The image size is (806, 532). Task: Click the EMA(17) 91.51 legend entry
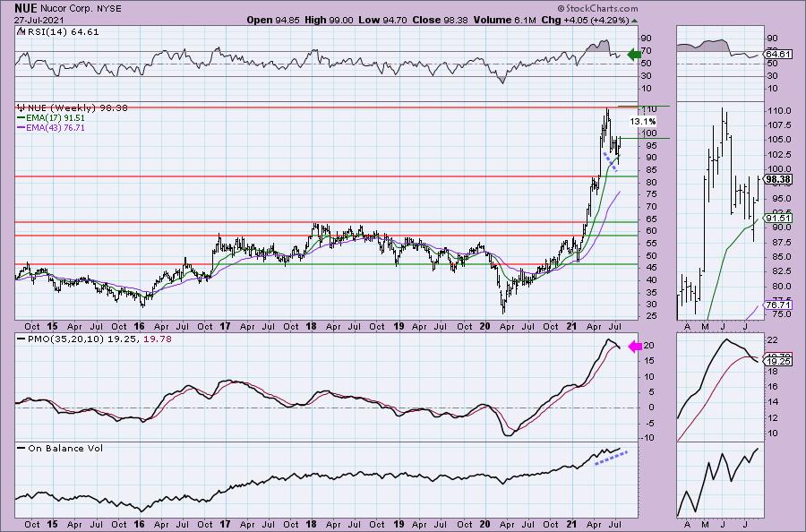tap(51, 117)
